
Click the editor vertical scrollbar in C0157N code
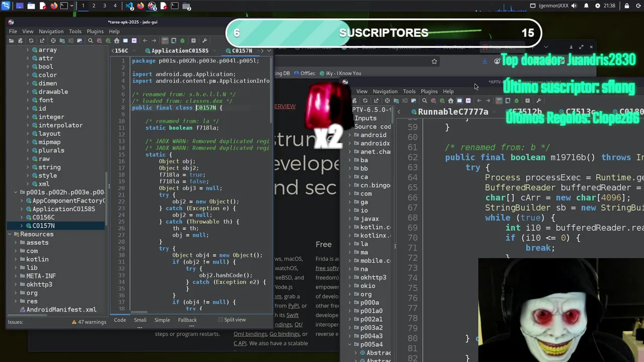tap(272, 90)
